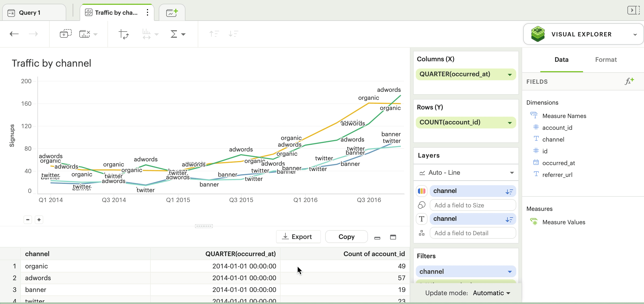Click the chart zoom in plus button
The width and height of the screenshot is (644, 304).
click(x=39, y=220)
